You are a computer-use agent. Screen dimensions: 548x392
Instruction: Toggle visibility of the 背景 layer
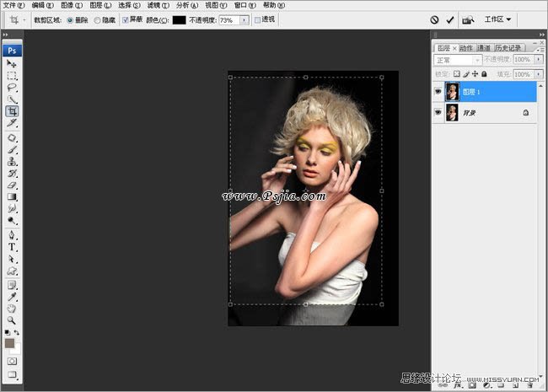[x=438, y=112]
